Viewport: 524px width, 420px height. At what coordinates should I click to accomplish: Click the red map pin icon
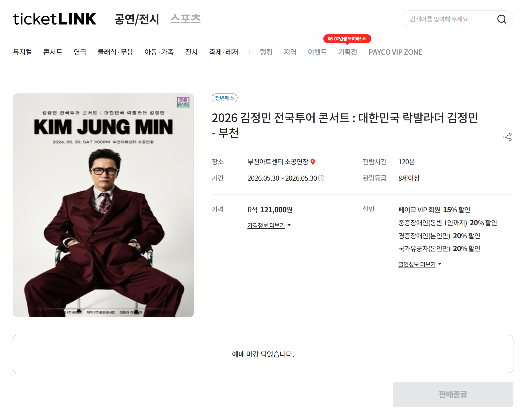313,162
